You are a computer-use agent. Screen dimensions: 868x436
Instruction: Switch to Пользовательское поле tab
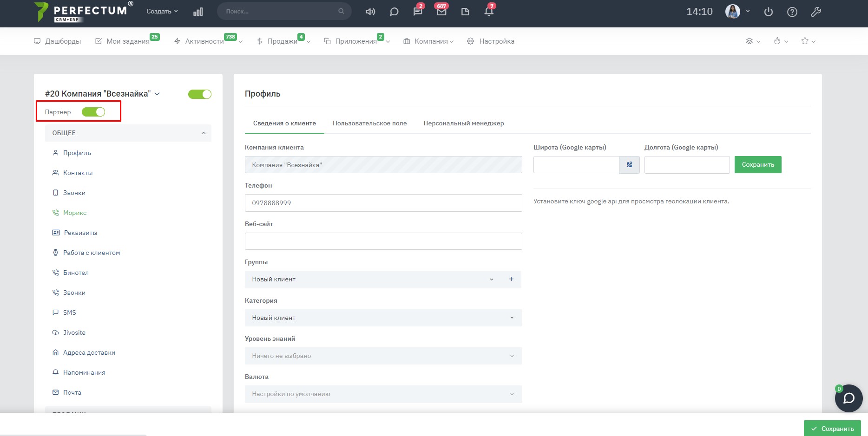369,124
